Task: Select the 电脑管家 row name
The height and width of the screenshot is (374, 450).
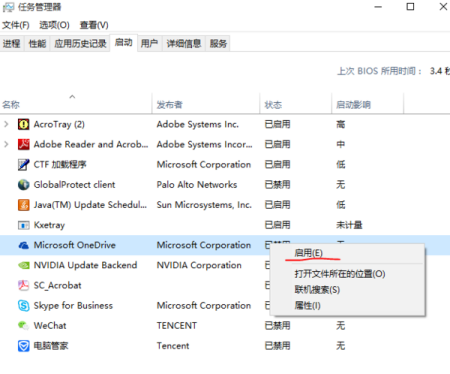Action: point(51,346)
